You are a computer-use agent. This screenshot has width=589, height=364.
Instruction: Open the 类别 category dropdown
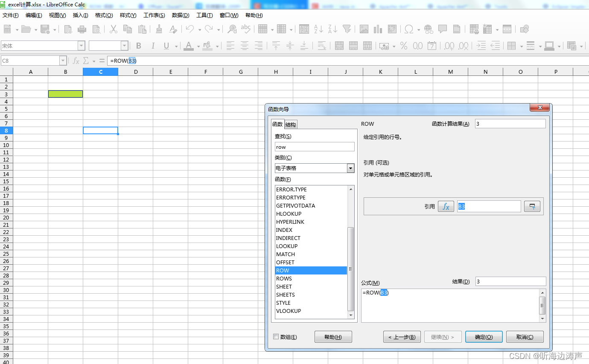[x=351, y=168]
